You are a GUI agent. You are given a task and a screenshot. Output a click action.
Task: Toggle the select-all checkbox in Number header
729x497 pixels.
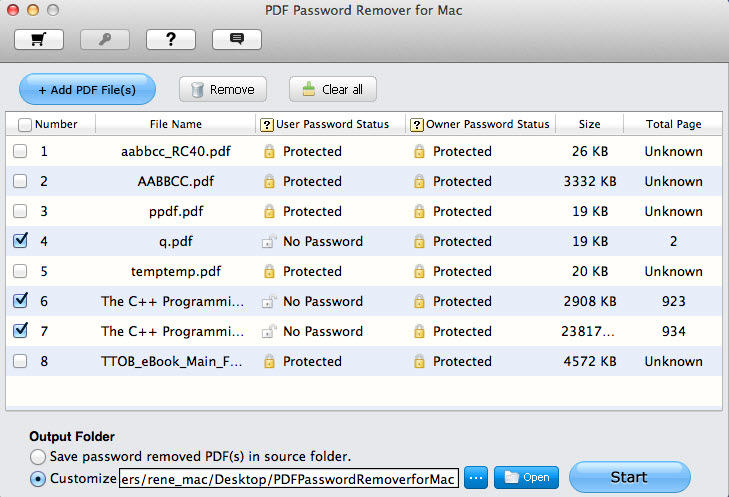click(x=25, y=125)
